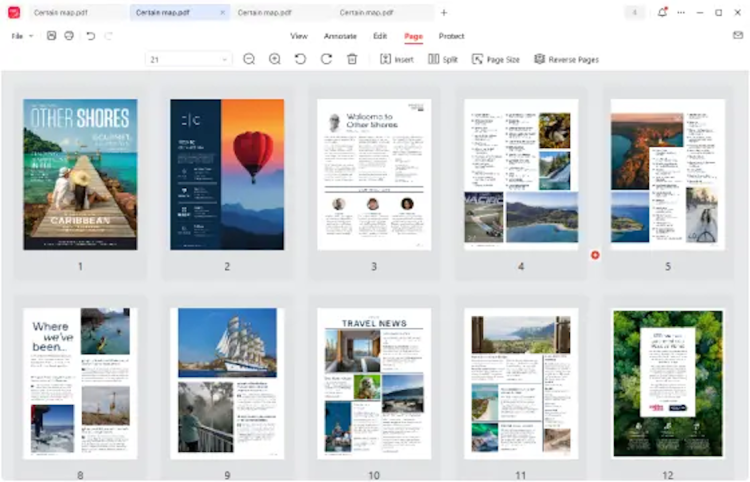Image resolution: width=750 pixels, height=482 pixels.
Task: Delete selected page with trash icon
Action: 352,59
